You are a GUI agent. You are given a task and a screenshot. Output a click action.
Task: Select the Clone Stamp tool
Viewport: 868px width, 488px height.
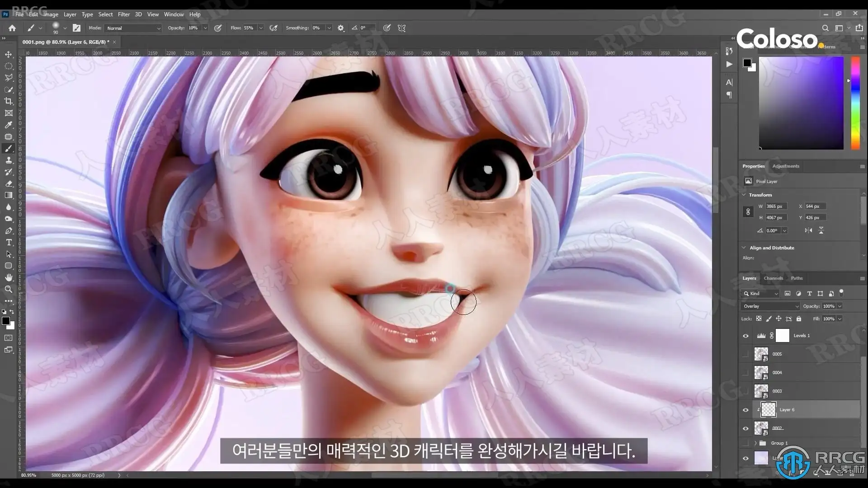pyautogui.click(x=9, y=160)
